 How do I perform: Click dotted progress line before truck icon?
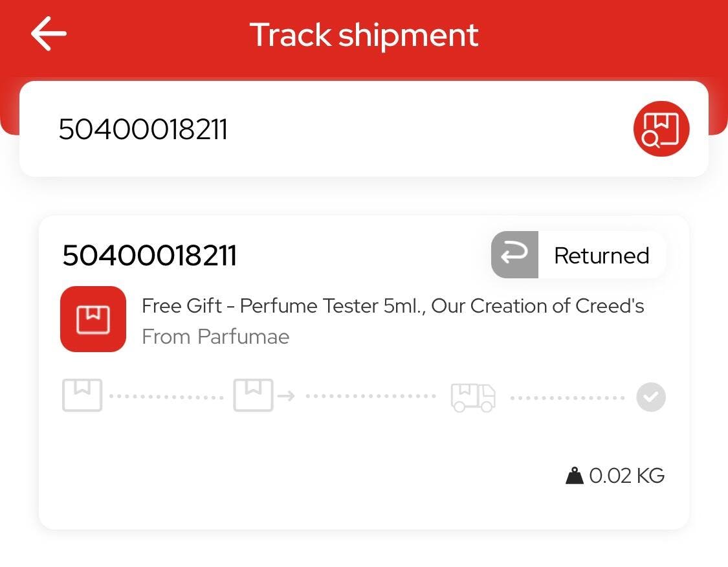click(x=370, y=396)
